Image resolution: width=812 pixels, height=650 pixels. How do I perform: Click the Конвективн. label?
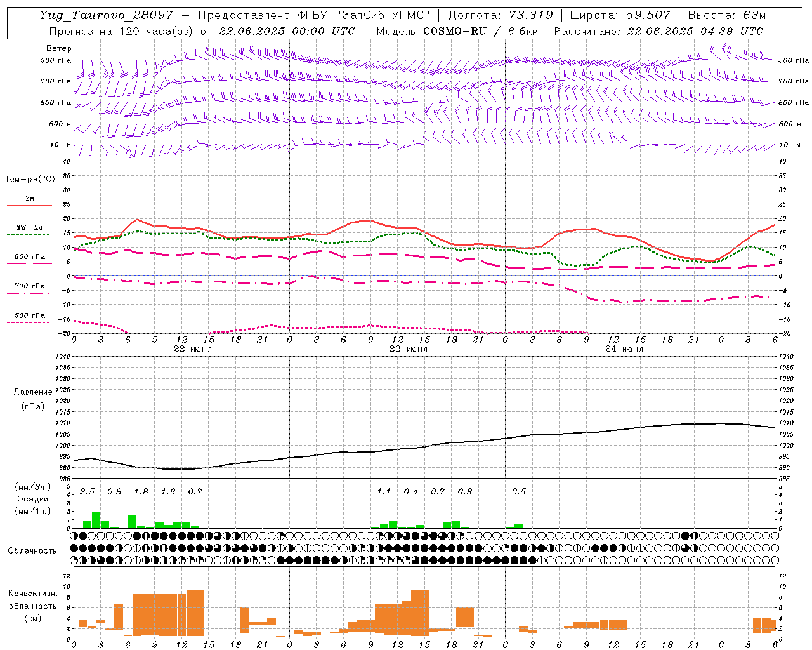click(33, 593)
